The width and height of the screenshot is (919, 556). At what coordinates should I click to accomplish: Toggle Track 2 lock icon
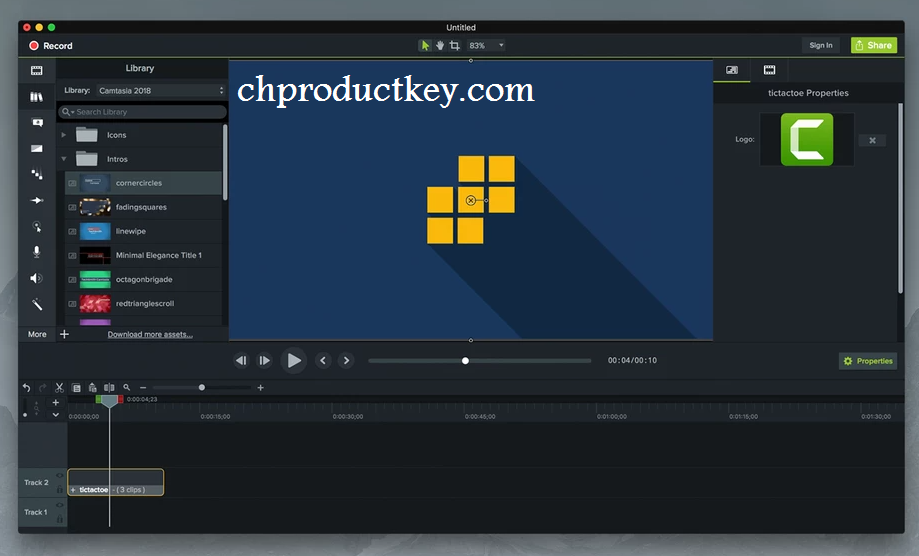point(60,489)
